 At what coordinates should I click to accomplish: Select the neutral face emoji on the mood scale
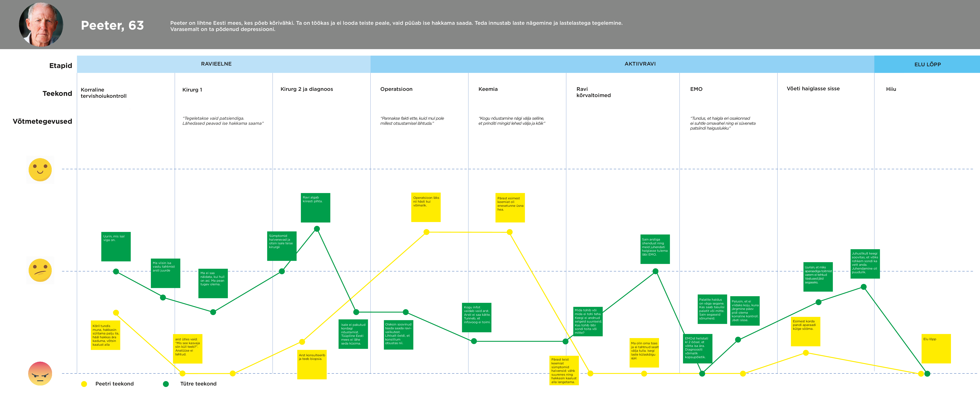tap(40, 271)
